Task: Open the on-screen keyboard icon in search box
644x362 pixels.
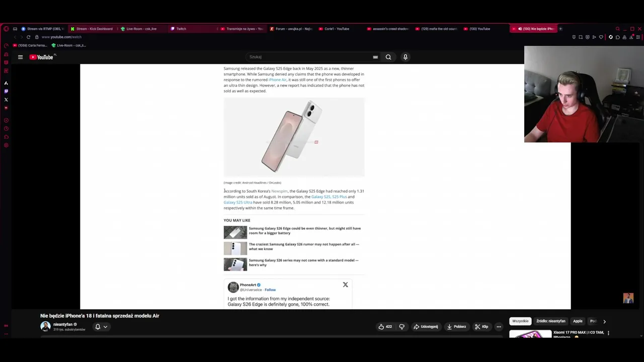Action: 375,57
